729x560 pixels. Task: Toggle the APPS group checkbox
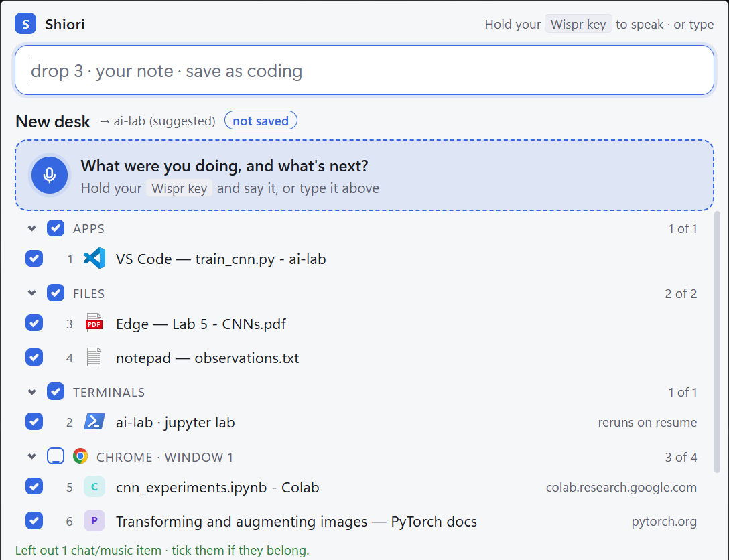[56, 228]
